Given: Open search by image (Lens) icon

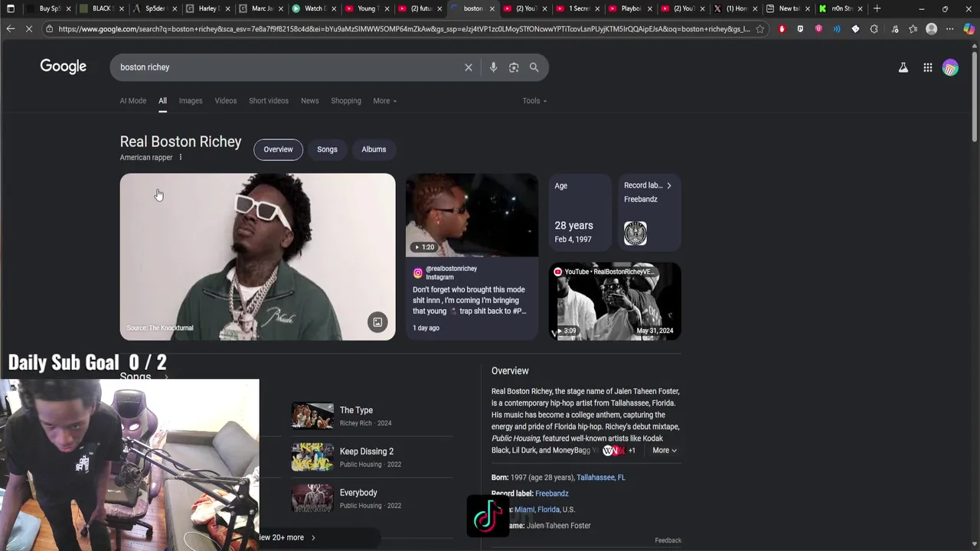Looking at the screenshot, I should pyautogui.click(x=514, y=67).
